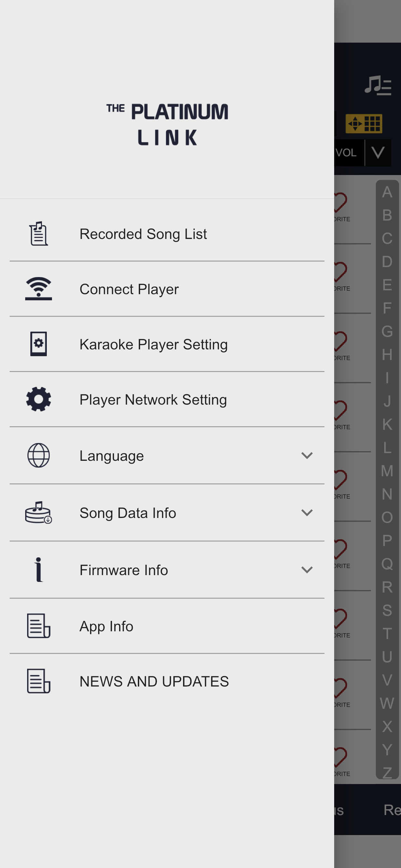
Task: Expand the Firmware Info chevron
Action: pyautogui.click(x=307, y=570)
